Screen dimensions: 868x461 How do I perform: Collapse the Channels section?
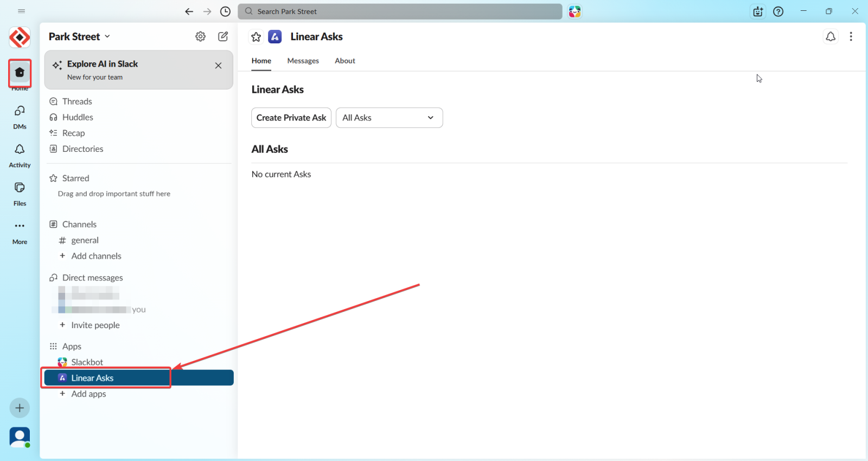(x=79, y=225)
